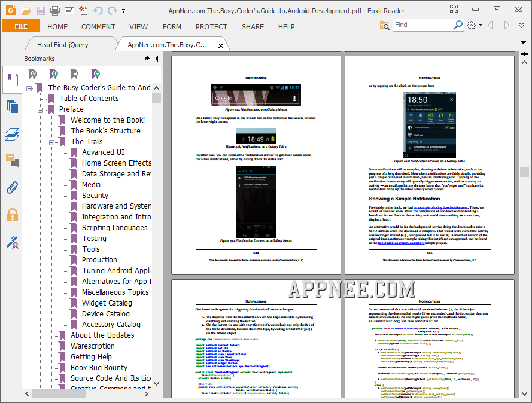Viewport: 532px width, 403px height.
Task: Click the bookmarks vertical scrollbar thumb
Action: pos(156,97)
